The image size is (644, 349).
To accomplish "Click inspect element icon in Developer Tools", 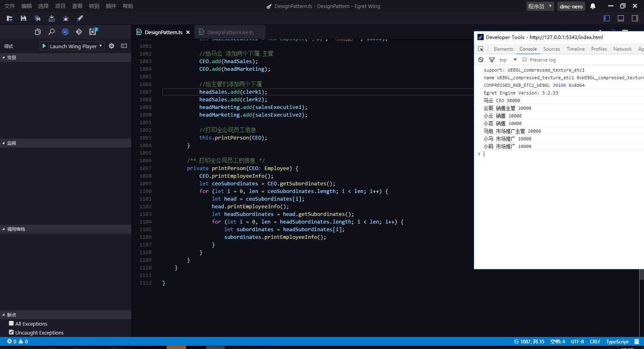I will 481,49.
